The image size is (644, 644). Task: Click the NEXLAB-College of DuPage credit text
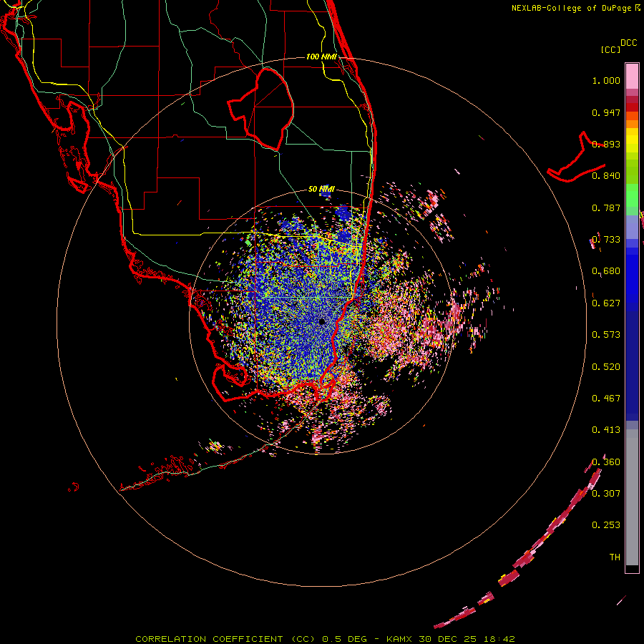tap(571, 8)
